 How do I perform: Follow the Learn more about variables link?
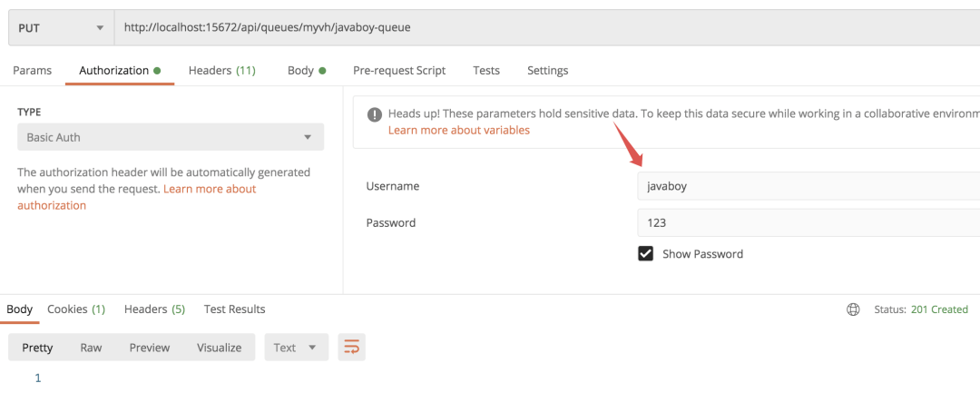coord(459,130)
